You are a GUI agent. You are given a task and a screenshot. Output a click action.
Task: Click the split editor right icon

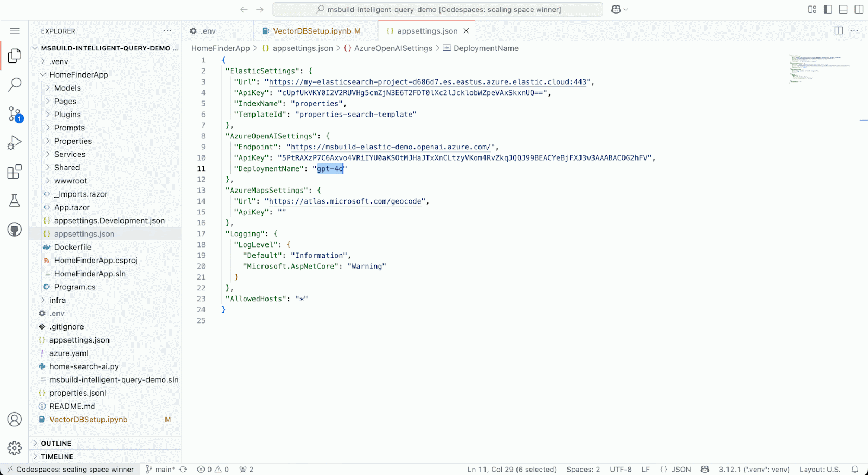[839, 31]
